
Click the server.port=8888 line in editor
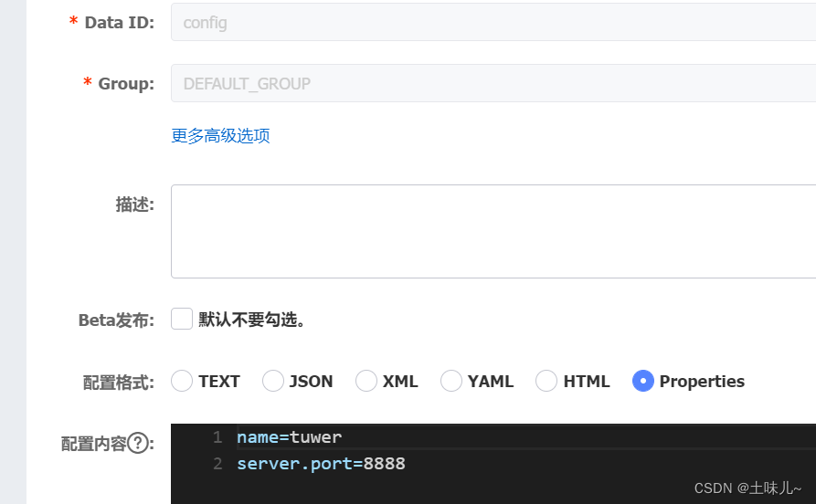pos(321,464)
